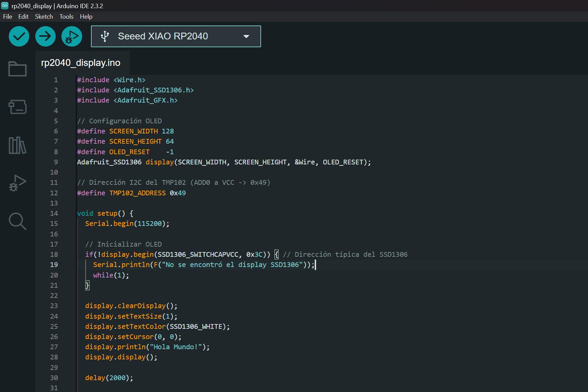This screenshot has width=588, height=392.
Task: Click the TMP102_ADDRESS 0x49 define
Action: [131, 193]
